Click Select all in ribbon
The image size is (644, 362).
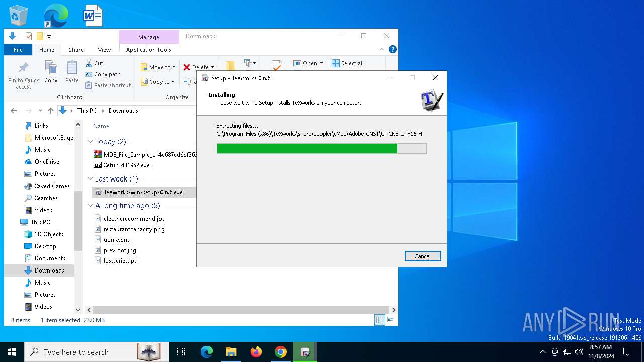click(347, 63)
